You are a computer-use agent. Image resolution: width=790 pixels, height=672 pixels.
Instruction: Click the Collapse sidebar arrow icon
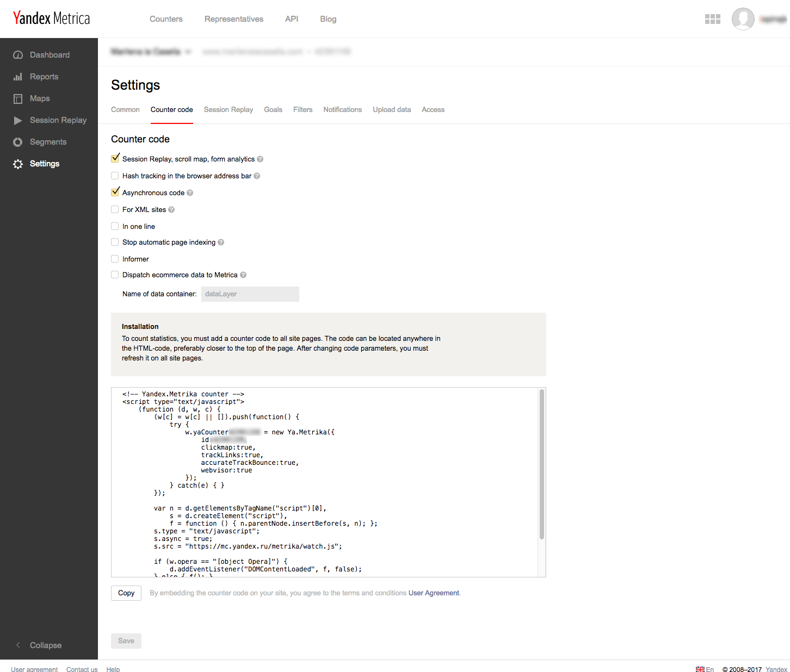(18, 645)
